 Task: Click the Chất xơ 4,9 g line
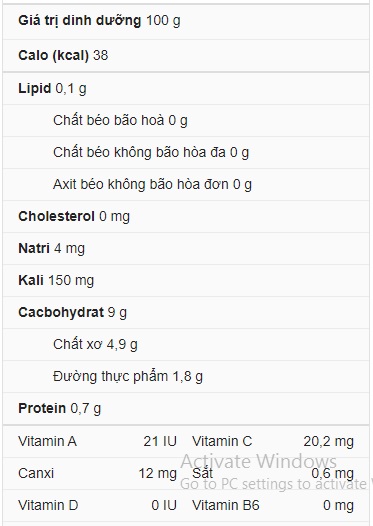pyautogui.click(x=186, y=344)
